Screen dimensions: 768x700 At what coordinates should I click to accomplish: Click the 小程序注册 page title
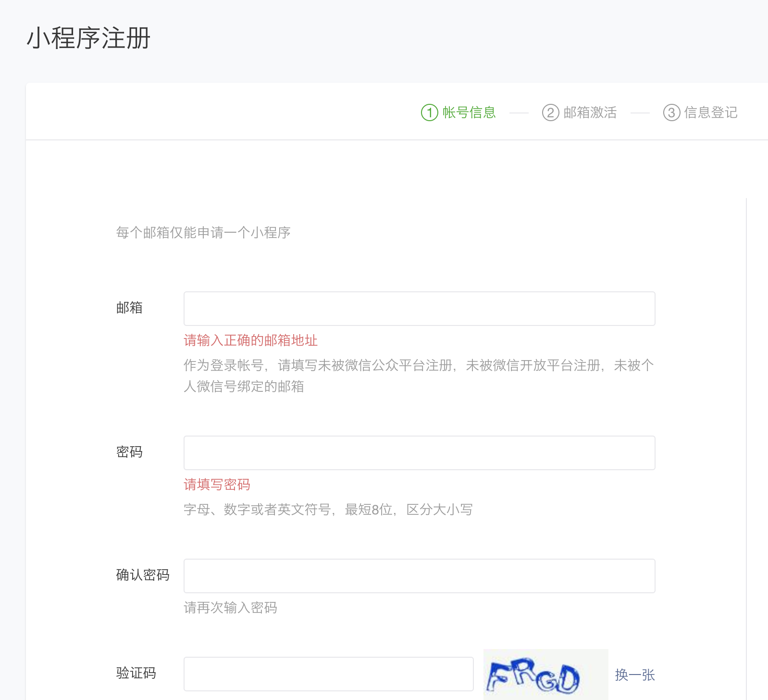point(88,38)
